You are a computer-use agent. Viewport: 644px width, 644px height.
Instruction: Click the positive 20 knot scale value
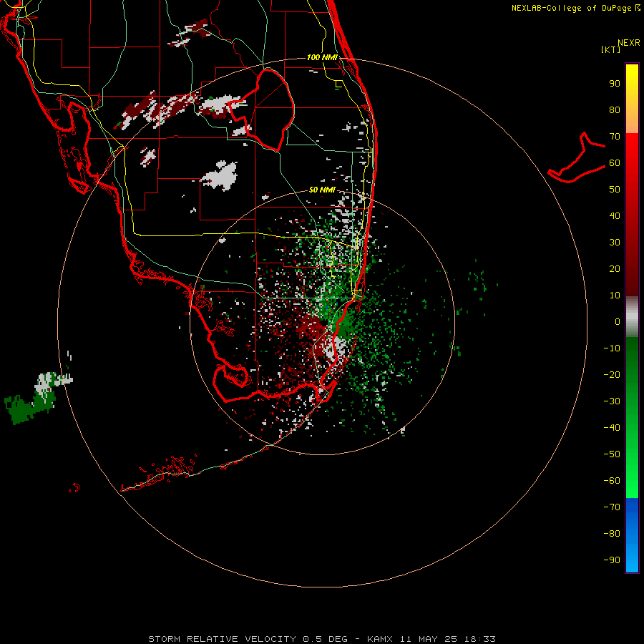point(615,269)
